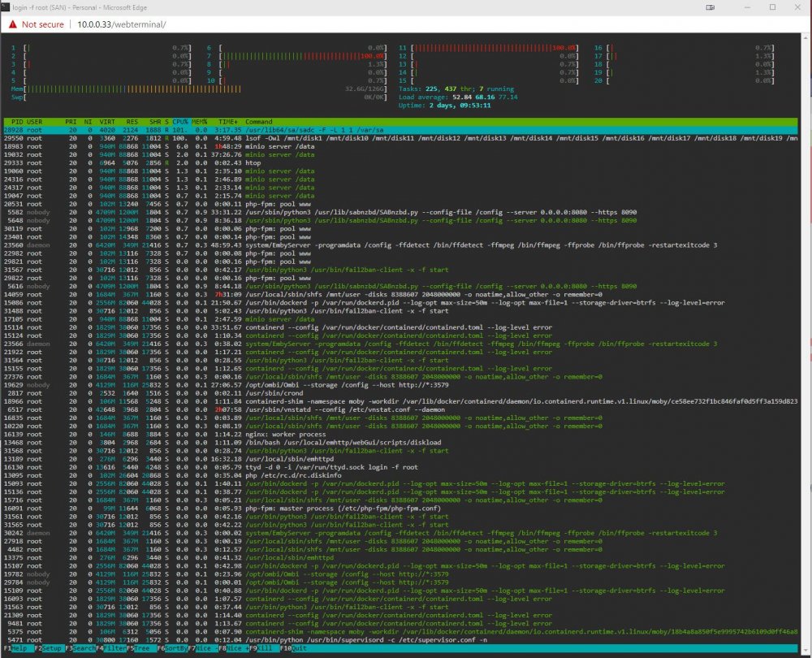The width and height of the screenshot is (812, 658).
Task: Click the page vertical scrollbar
Action: point(806,342)
